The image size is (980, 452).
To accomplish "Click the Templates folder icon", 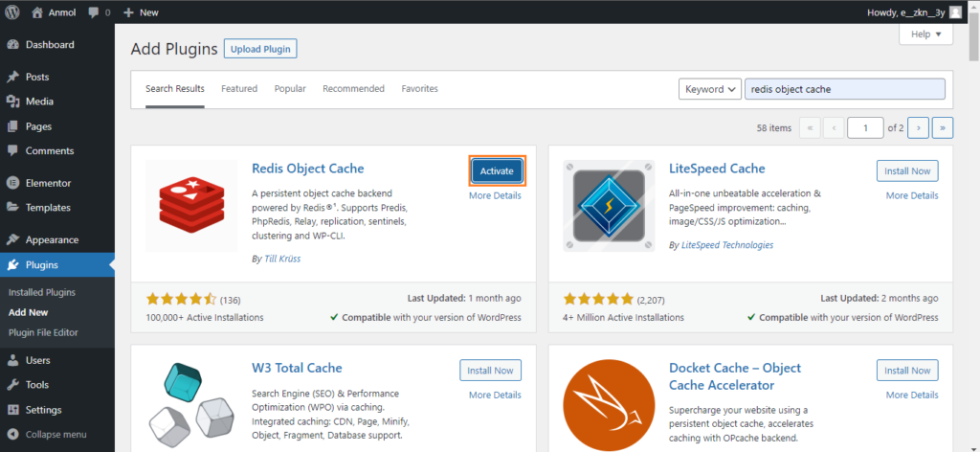I will click(12, 208).
